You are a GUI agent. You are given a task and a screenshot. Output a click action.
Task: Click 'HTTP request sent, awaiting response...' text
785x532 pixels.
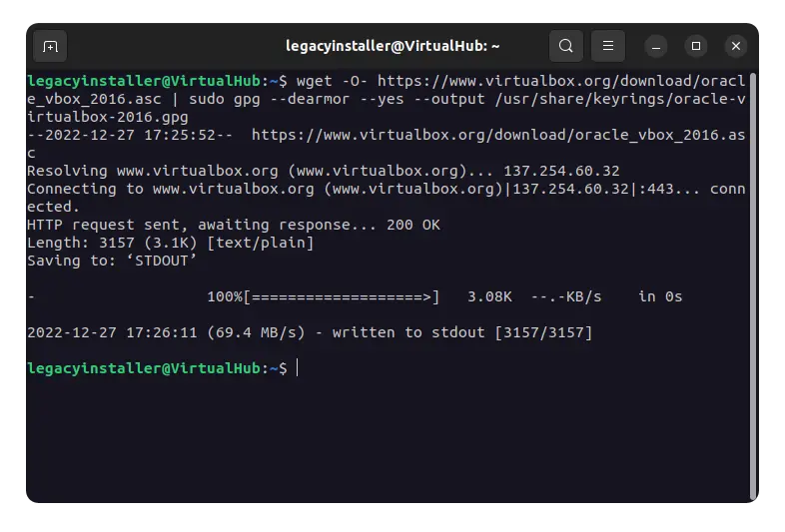[x=202, y=225]
